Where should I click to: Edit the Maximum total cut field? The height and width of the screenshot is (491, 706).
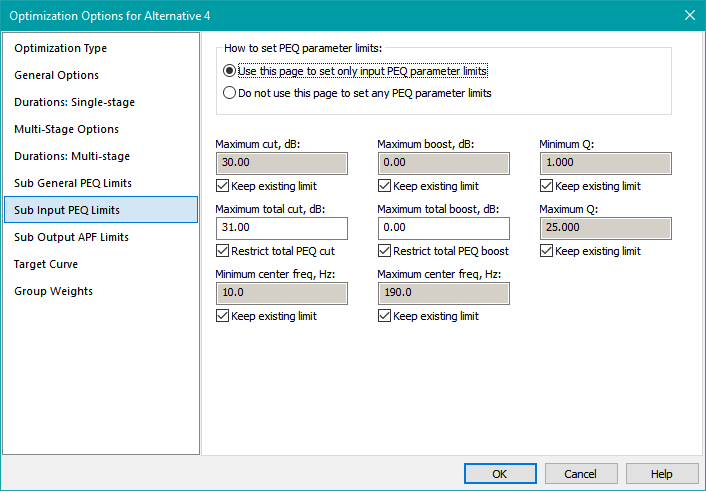click(282, 228)
